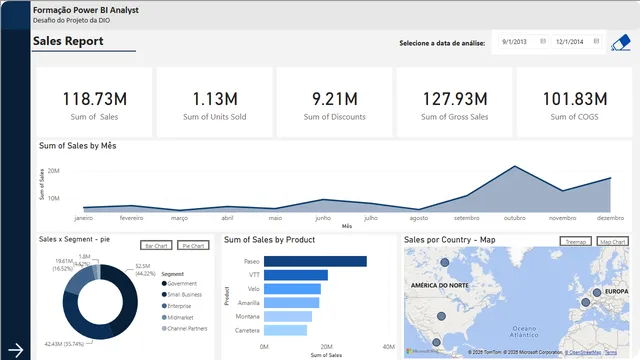The height and width of the screenshot is (360, 640).
Task: Click the 127.93M Sum of Gross Sales card
Action: (454, 102)
